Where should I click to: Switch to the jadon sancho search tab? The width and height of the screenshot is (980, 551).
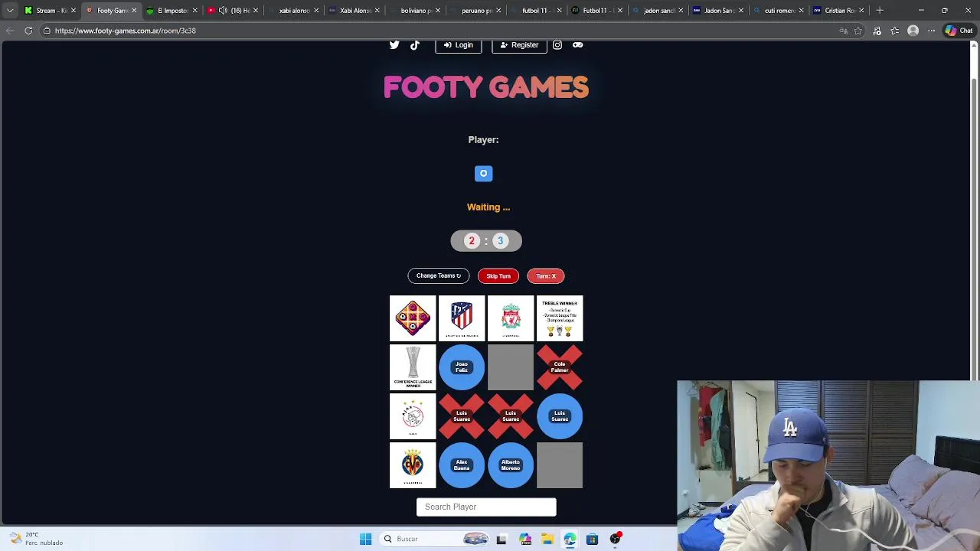[657, 11]
